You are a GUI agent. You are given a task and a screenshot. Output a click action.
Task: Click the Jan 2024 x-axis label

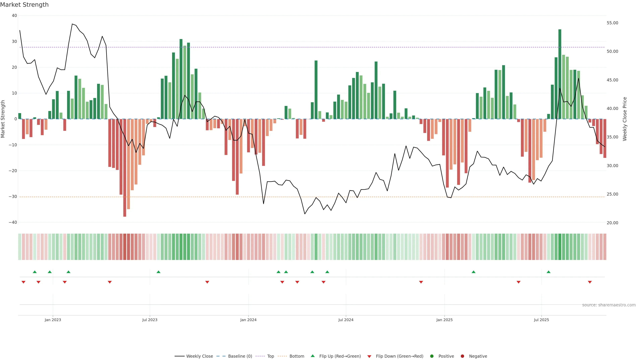point(248,320)
